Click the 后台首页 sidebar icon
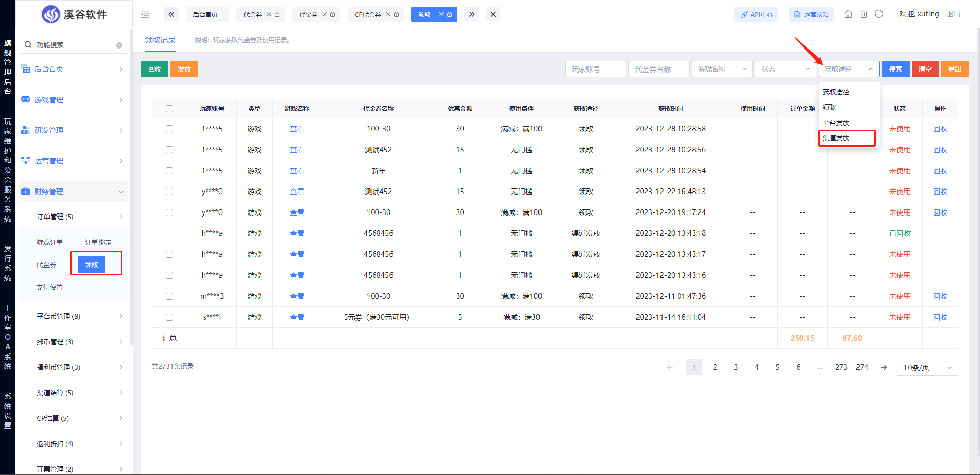The image size is (980, 475). coord(26,69)
